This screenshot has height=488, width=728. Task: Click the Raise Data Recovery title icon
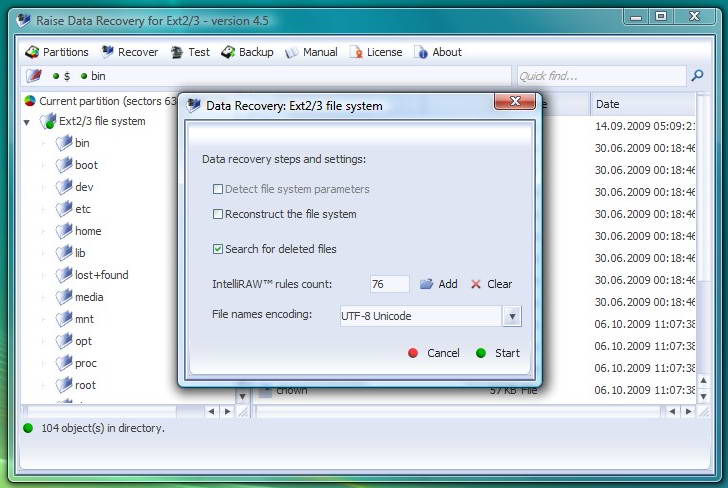[24, 20]
